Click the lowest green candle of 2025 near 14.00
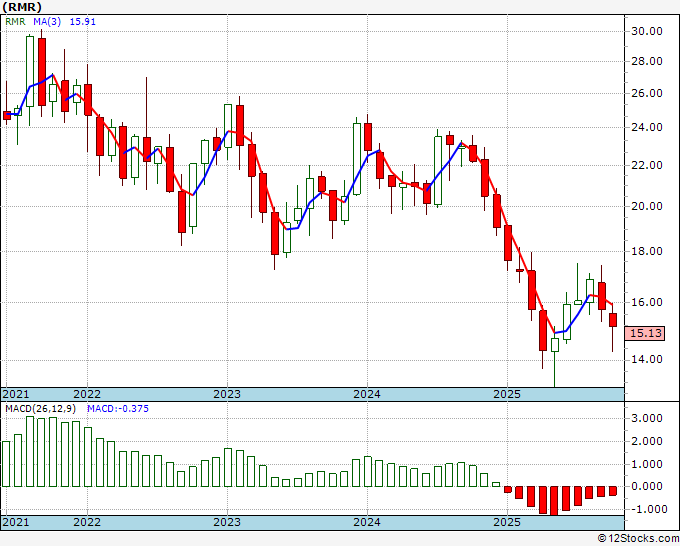Screen dimensions: 680x546 (x=555, y=345)
